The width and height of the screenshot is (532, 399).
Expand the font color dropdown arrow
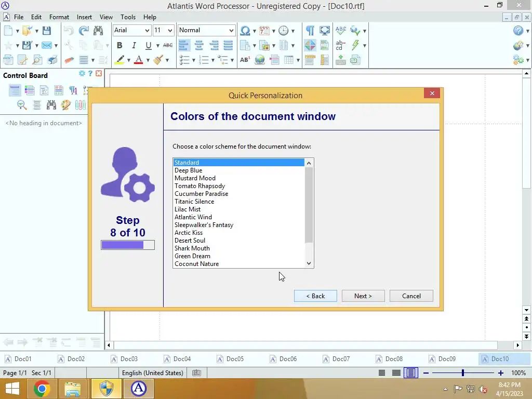tap(148, 60)
